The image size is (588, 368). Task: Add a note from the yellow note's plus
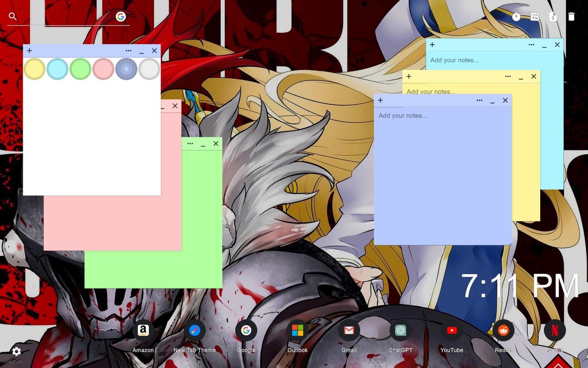point(409,76)
